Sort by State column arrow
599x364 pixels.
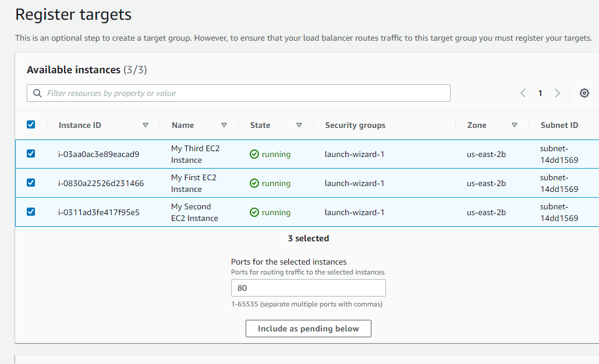[299, 125]
